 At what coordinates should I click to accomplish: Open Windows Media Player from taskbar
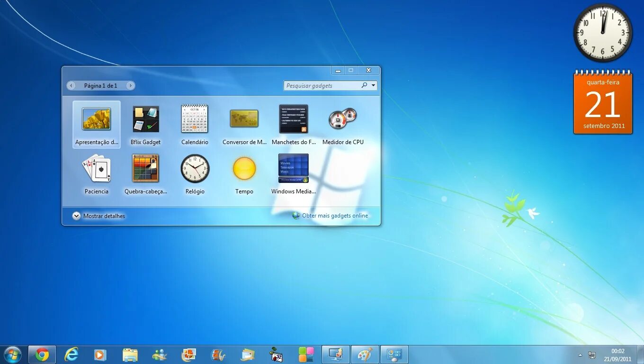coord(100,355)
